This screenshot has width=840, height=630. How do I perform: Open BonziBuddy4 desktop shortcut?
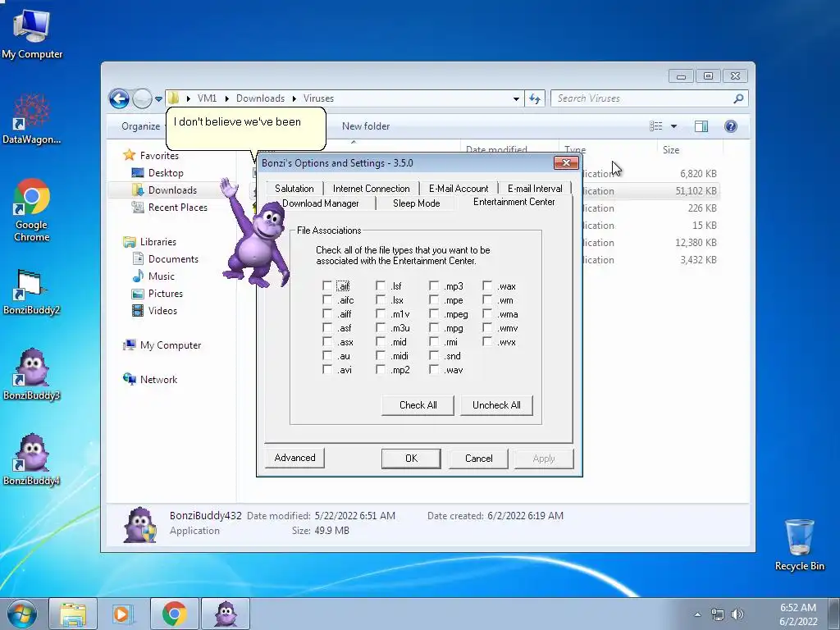[x=32, y=459]
